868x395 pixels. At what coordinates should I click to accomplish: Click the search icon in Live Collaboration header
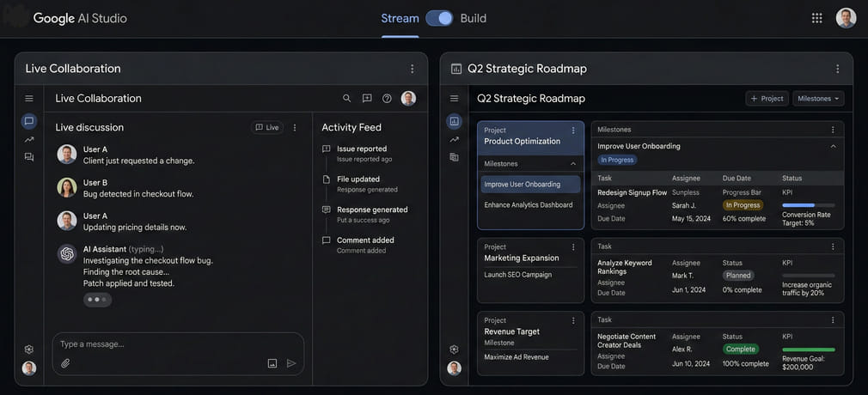point(346,99)
